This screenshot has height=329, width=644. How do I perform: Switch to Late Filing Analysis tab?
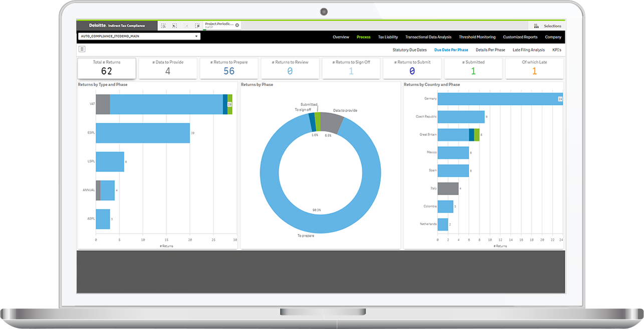click(x=528, y=50)
